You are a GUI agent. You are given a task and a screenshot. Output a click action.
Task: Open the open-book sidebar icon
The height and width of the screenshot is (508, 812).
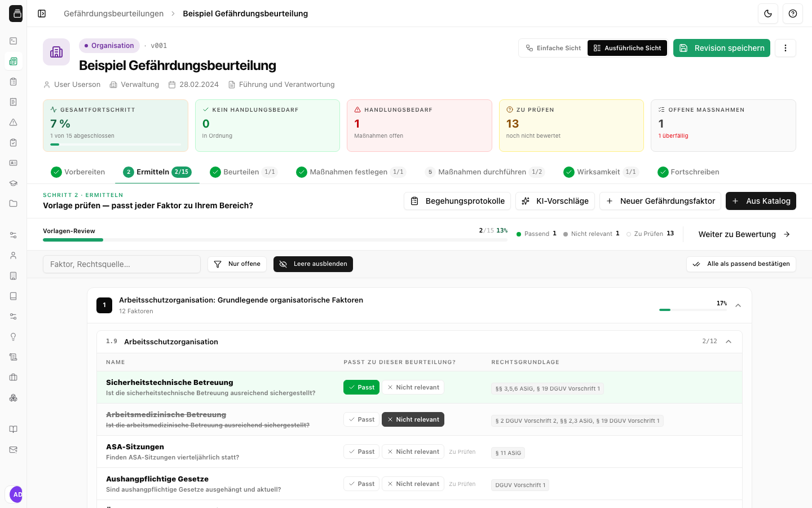(x=14, y=430)
